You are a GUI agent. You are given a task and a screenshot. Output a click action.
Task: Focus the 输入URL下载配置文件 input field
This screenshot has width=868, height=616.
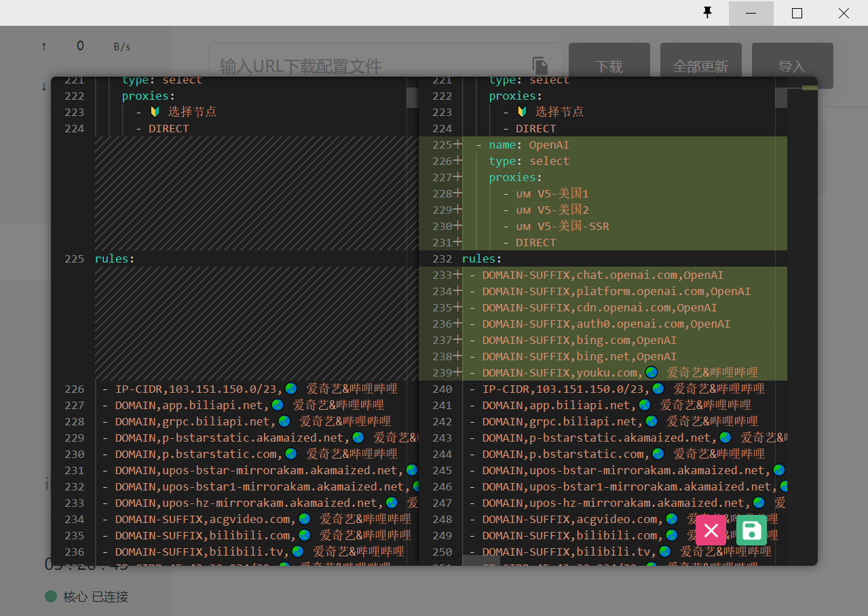coord(385,66)
